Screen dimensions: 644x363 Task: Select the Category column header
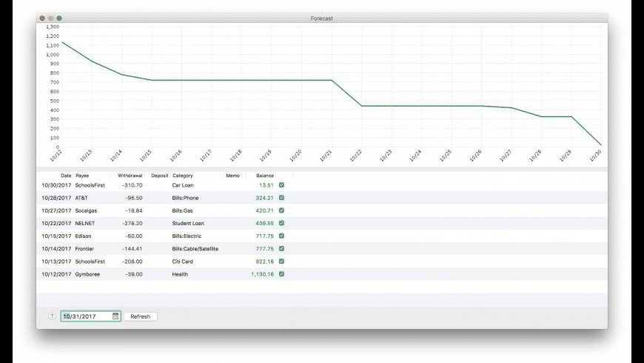[183, 176]
